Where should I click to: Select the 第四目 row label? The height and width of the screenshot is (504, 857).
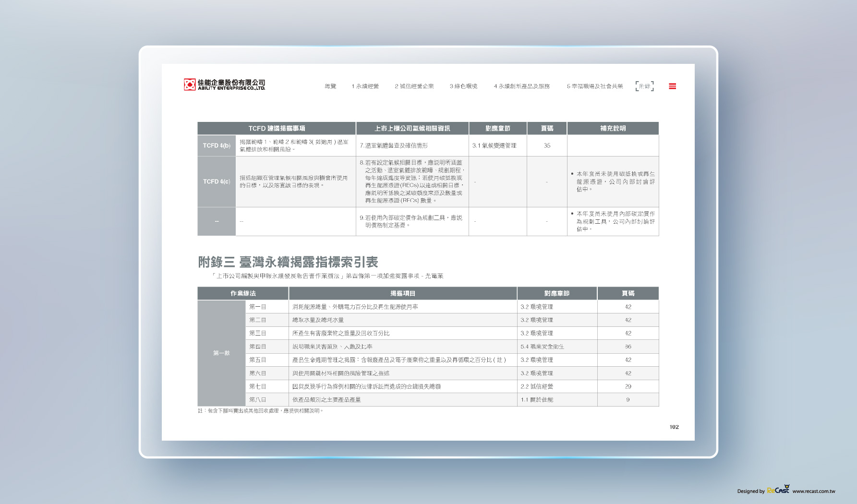point(267,347)
